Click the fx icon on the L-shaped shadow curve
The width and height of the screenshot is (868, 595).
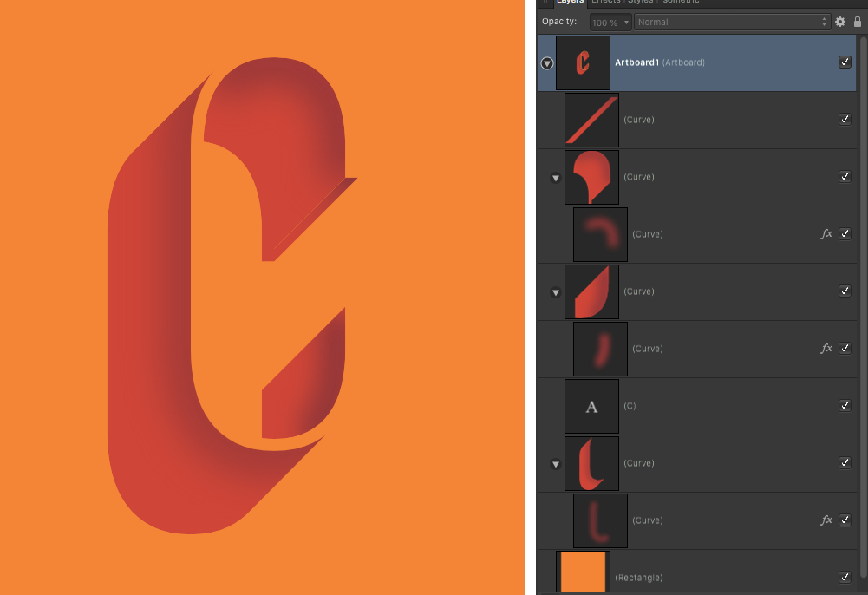pos(826,520)
